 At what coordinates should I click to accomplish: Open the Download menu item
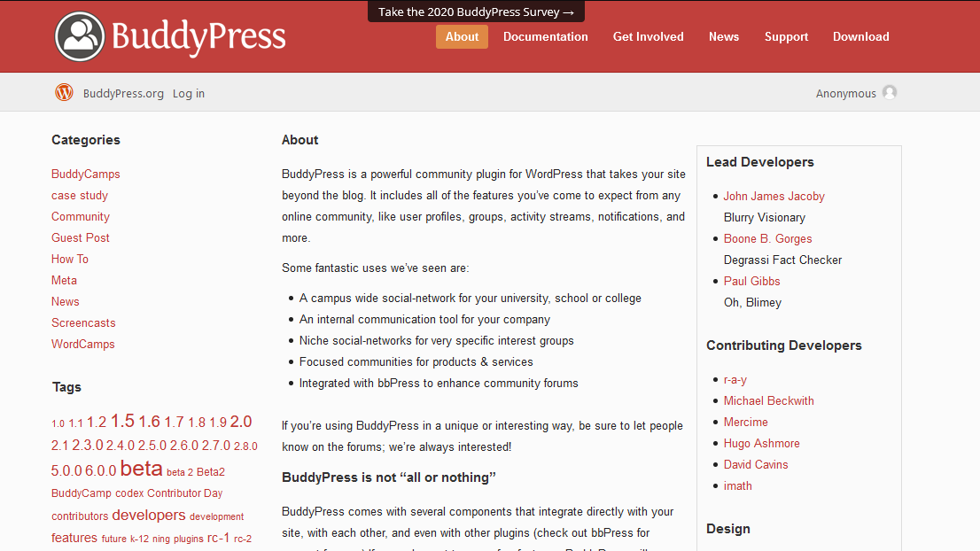coord(860,37)
